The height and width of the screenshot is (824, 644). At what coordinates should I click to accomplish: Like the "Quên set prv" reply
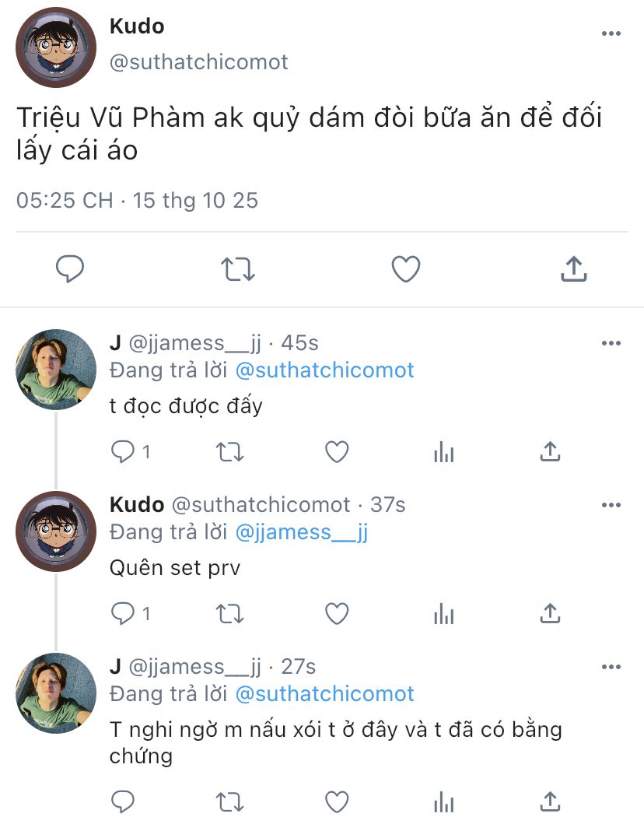coord(337,614)
